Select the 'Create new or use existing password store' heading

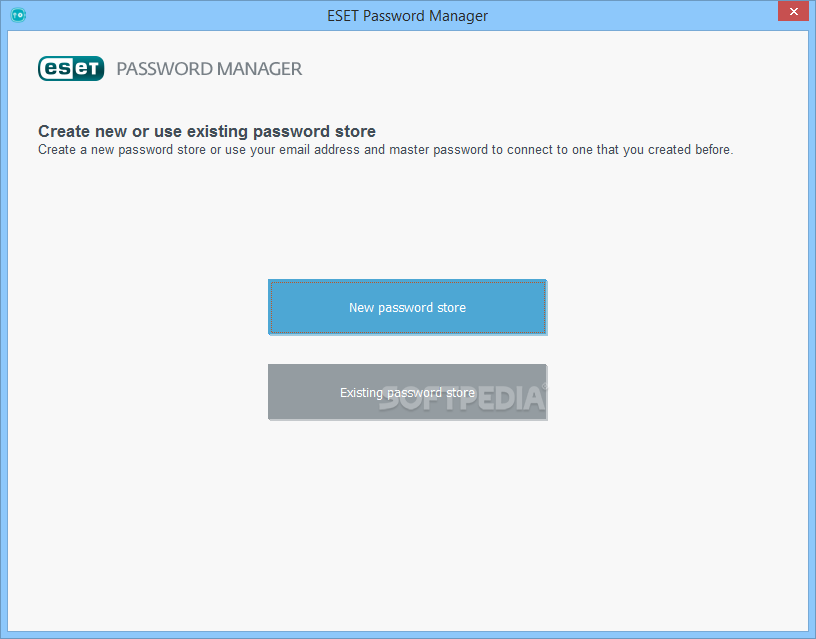[x=207, y=131]
